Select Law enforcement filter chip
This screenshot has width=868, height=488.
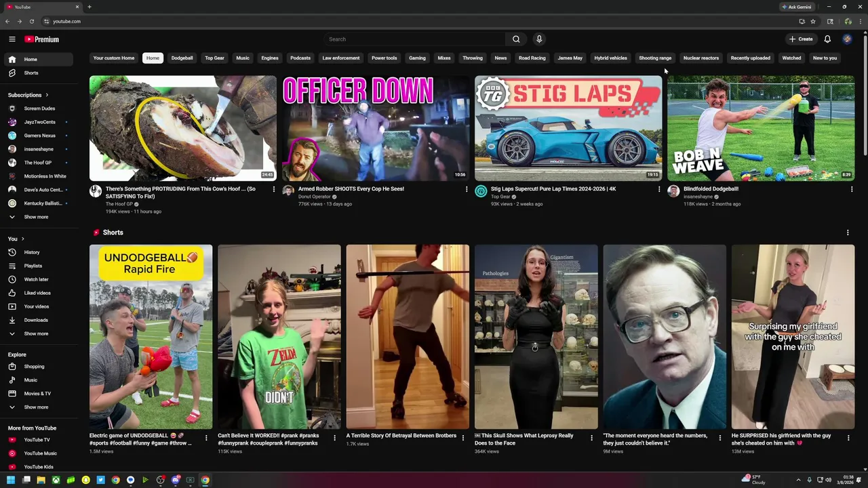click(341, 58)
